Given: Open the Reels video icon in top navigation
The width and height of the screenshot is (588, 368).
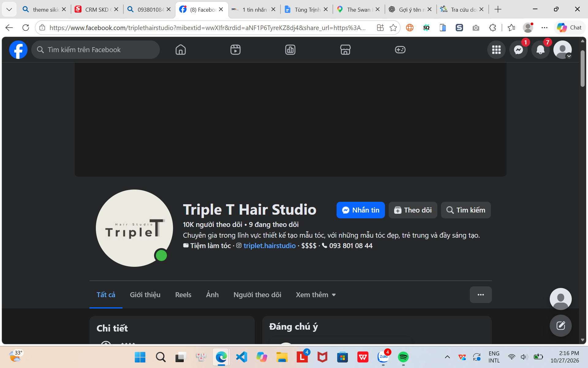Looking at the screenshot, I should click(x=236, y=50).
